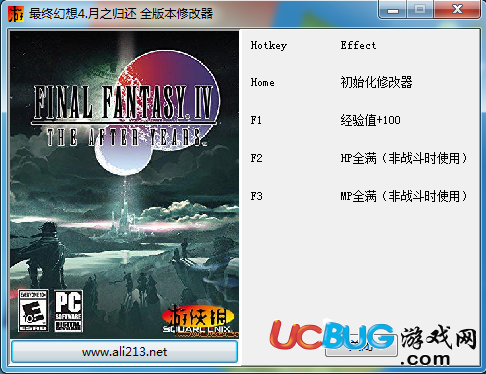Screen dimensions: 486x374
Task: Open the www.ali213.net link button
Action: tap(124, 352)
